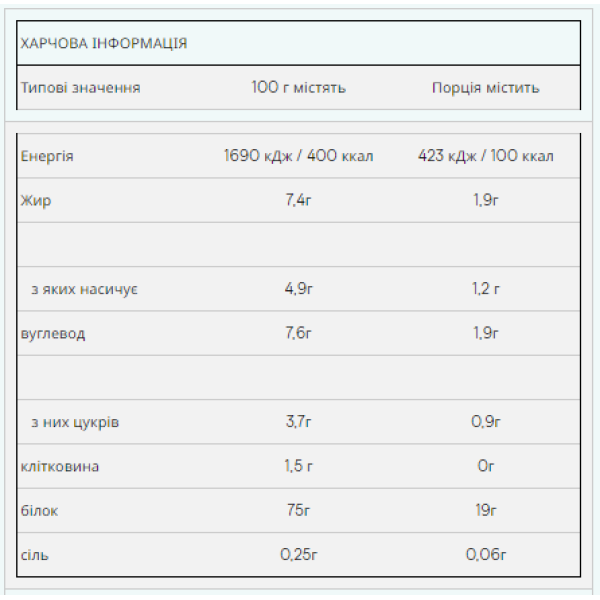Click the ХАРЧОВА ІНФОРМАЦІЯ table heading
The image size is (600, 600).
tap(104, 43)
